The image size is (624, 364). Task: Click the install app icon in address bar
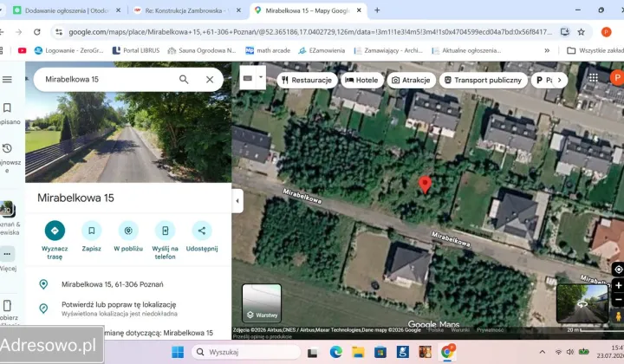[564, 32]
